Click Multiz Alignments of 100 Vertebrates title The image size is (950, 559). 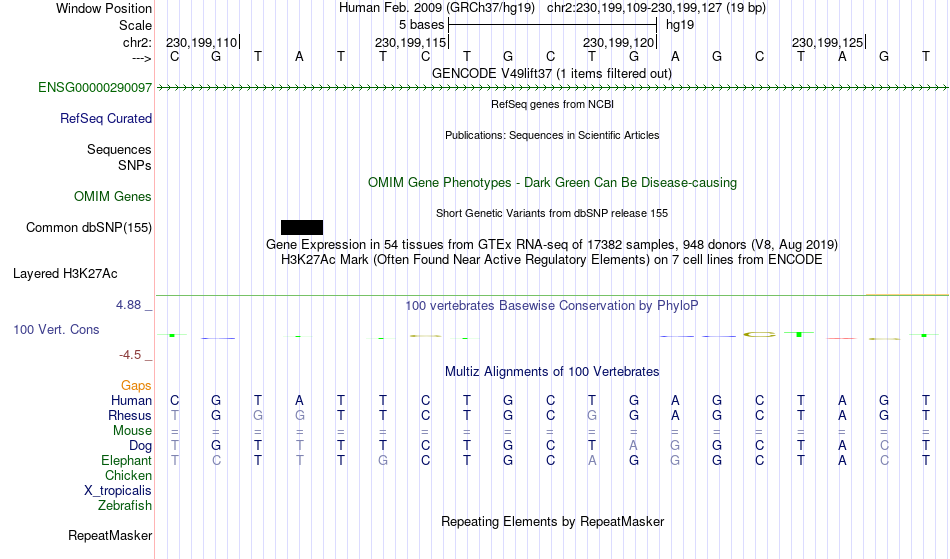click(x=552, y=371)
